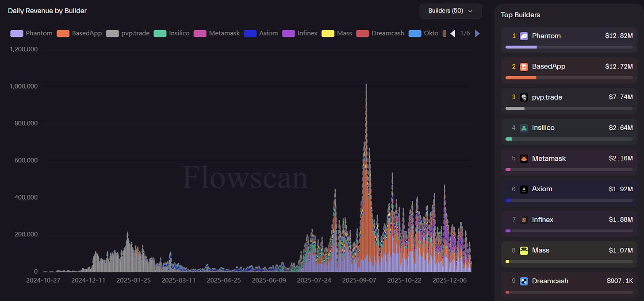Viewport: 644px width, 301px height.
Task: Click the 2025-12-06 x-axis date label
Action: [449, 280]
